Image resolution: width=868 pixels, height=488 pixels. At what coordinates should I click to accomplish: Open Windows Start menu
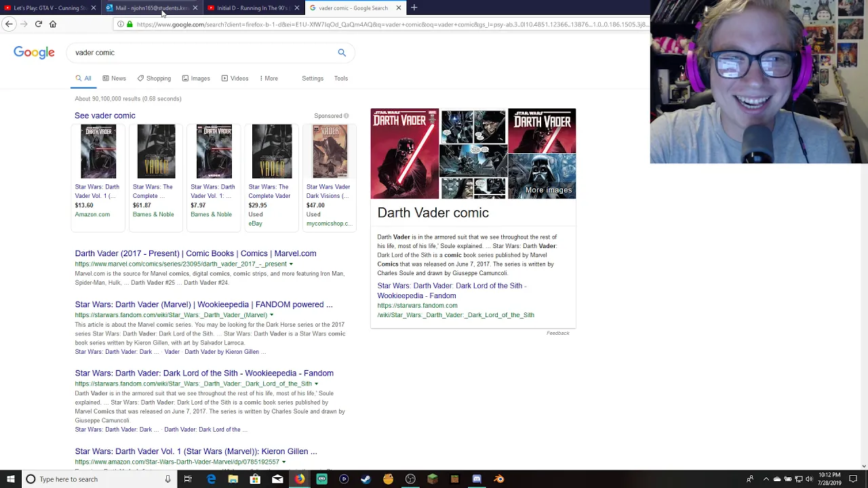point(11,479)
